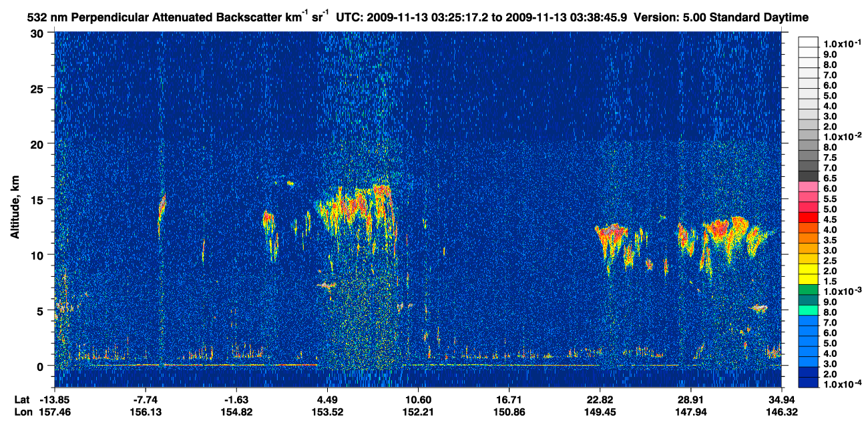
Task: Click the altitude tick label '25'
Action: pyautogui.click(x=38, y=88)
